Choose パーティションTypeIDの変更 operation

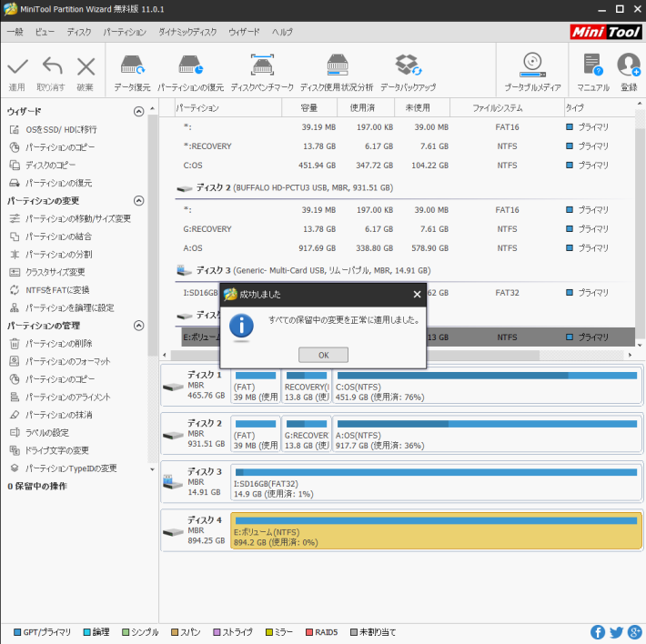pos(63,468)
